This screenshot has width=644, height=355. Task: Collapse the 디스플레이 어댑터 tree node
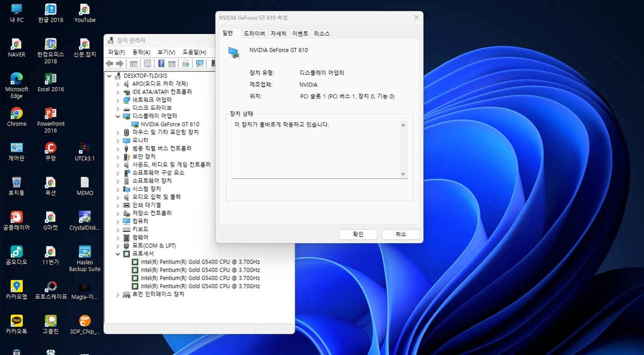tap(118, 116)
